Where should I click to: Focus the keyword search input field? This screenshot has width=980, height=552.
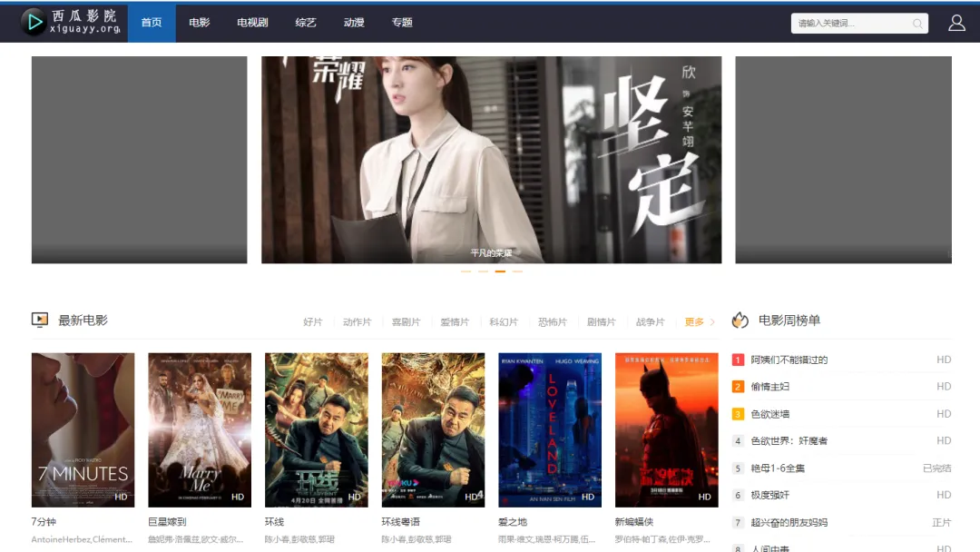pyautogui.click(x=858, y=23)
